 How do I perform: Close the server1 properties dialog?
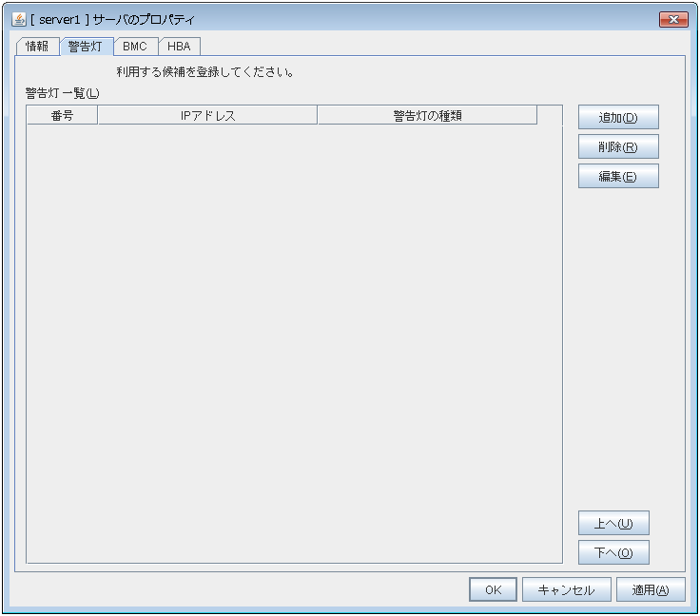click(673, 19)
